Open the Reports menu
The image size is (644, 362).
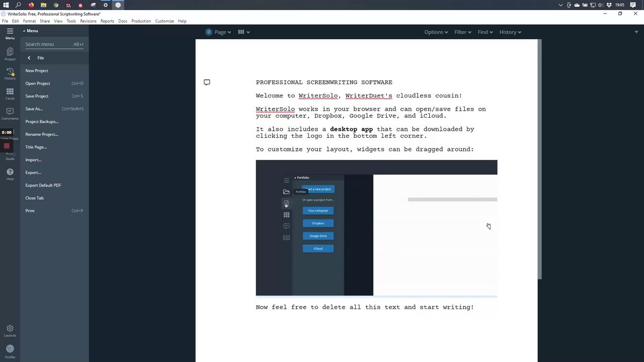[x=107, y=21]
